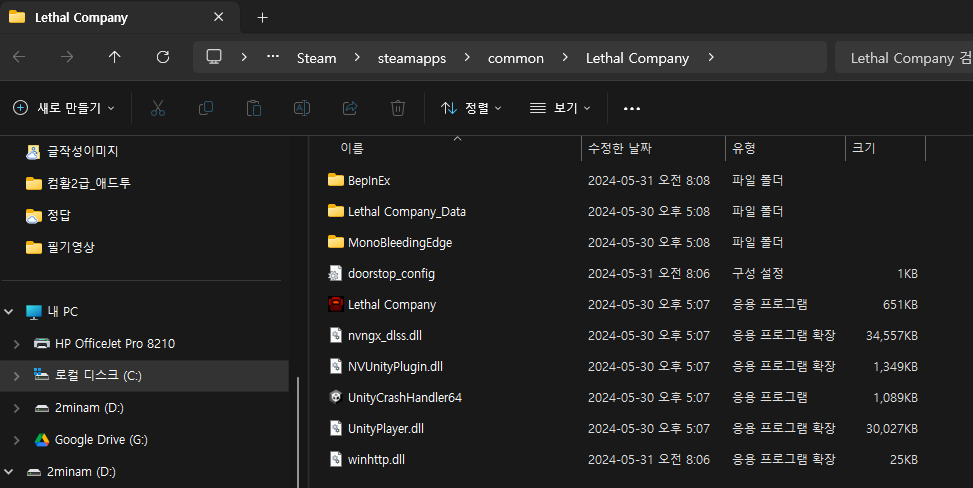Navigate to Steam in the breadcrumb
Viewport: 973px width, 488px height.
click(316, 58)
